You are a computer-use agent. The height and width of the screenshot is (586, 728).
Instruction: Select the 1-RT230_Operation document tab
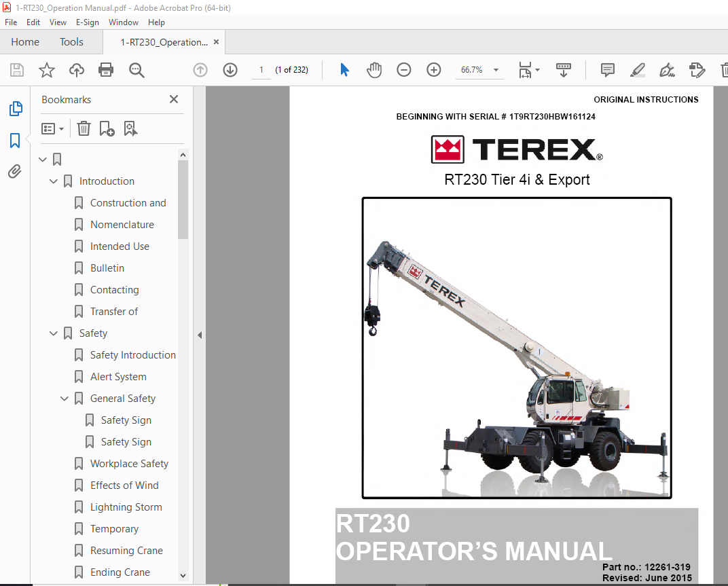(x=164, y=42)
